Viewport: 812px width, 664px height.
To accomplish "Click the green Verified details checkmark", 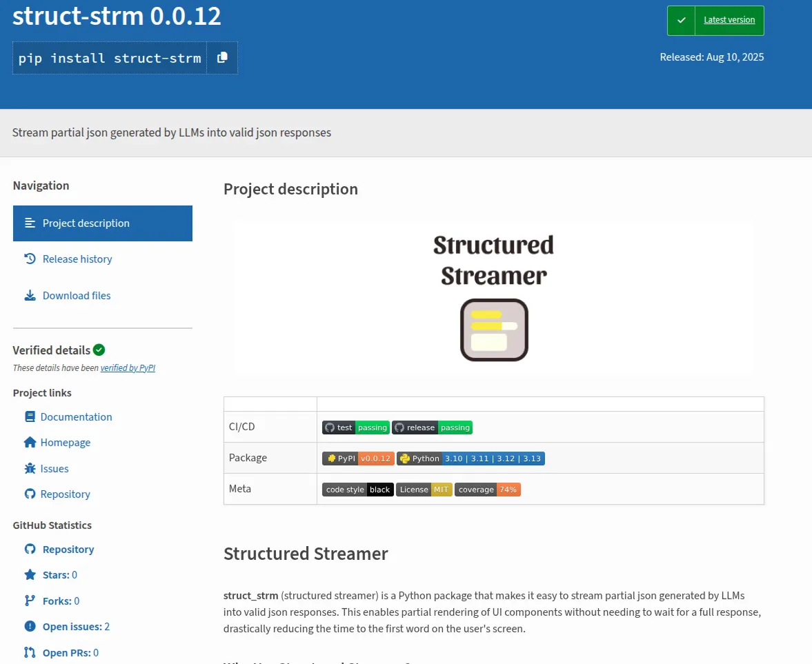I will (x=99, y=350).
